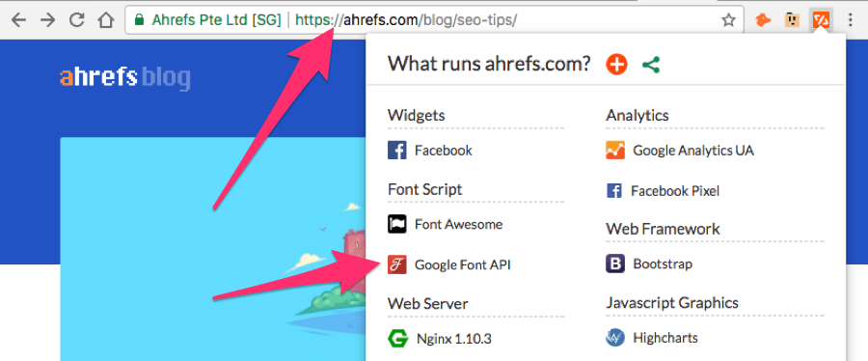Viewport: 868px width, 361px height.
Task: Open the Bootstrap link
Action: 662,264
